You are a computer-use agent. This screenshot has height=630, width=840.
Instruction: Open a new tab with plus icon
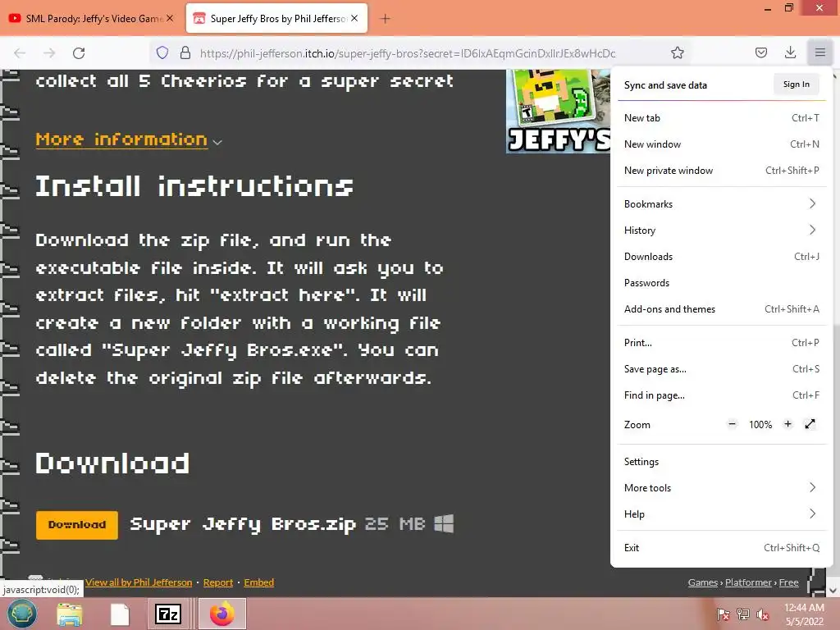coord(385,19)
